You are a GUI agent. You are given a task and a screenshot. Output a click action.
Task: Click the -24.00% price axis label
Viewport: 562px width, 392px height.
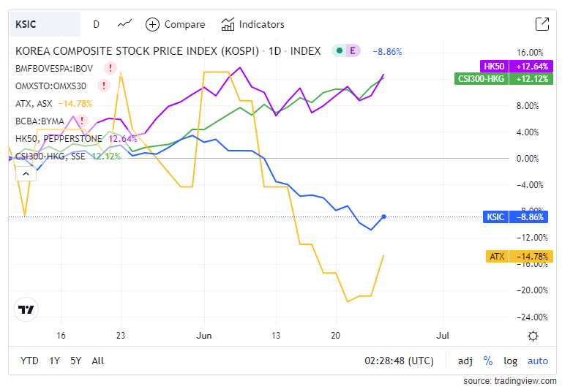[x=532, y=317]
